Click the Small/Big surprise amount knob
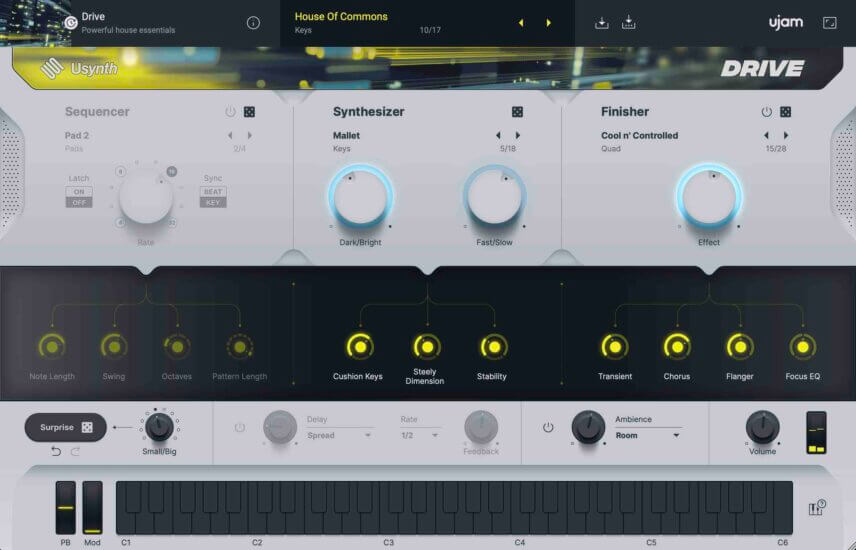Screen dimensions: 856x550 159,427
